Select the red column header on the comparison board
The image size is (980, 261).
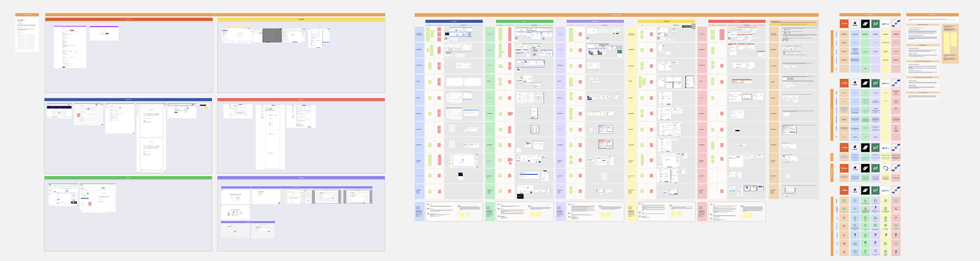737,22
